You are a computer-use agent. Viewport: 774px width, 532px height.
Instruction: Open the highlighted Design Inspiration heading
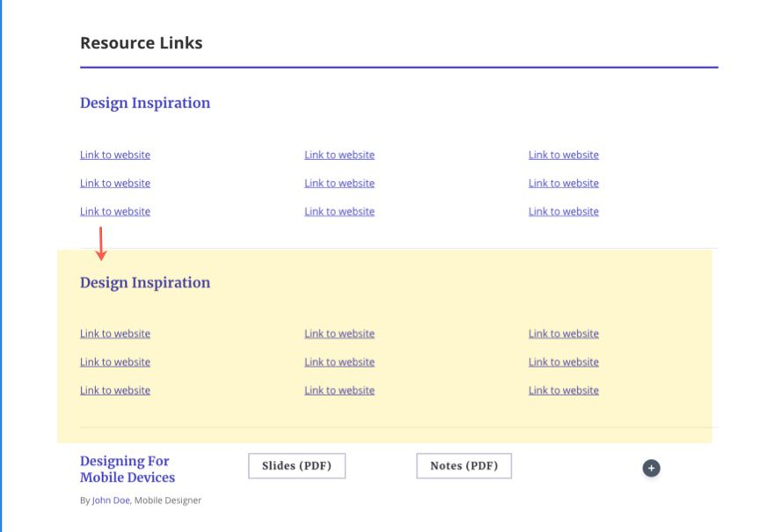[144, 282]
